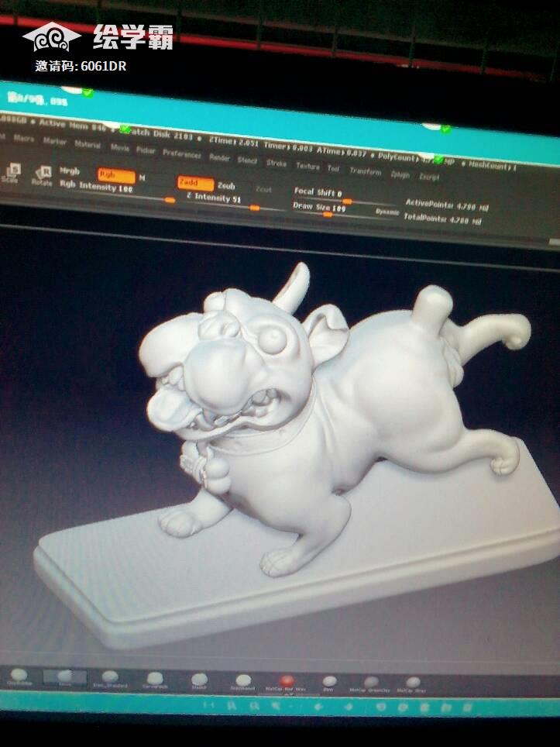Viewport: 560px width, 747px height.
Task: Pick the MatCap GreenClay material ball
Action: [370, 684]
